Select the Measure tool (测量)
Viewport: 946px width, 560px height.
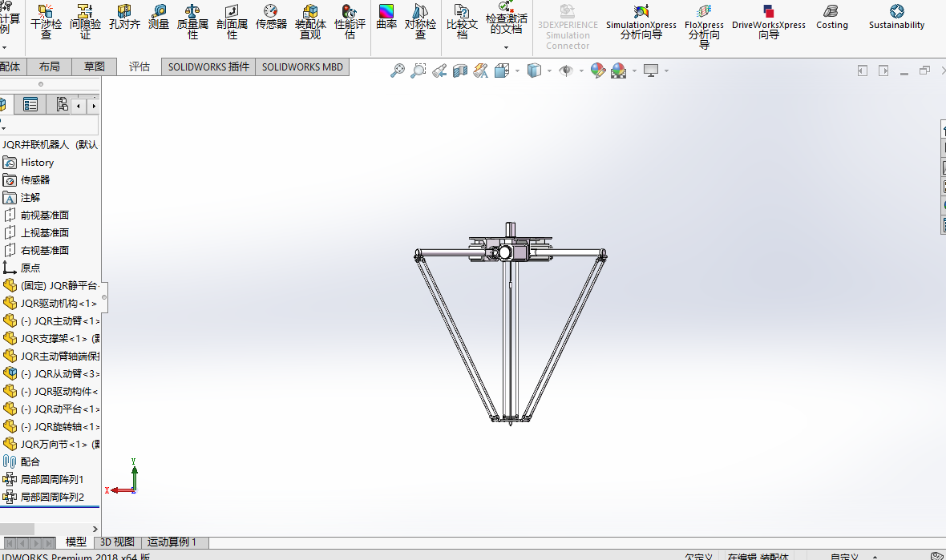[159, 17]
